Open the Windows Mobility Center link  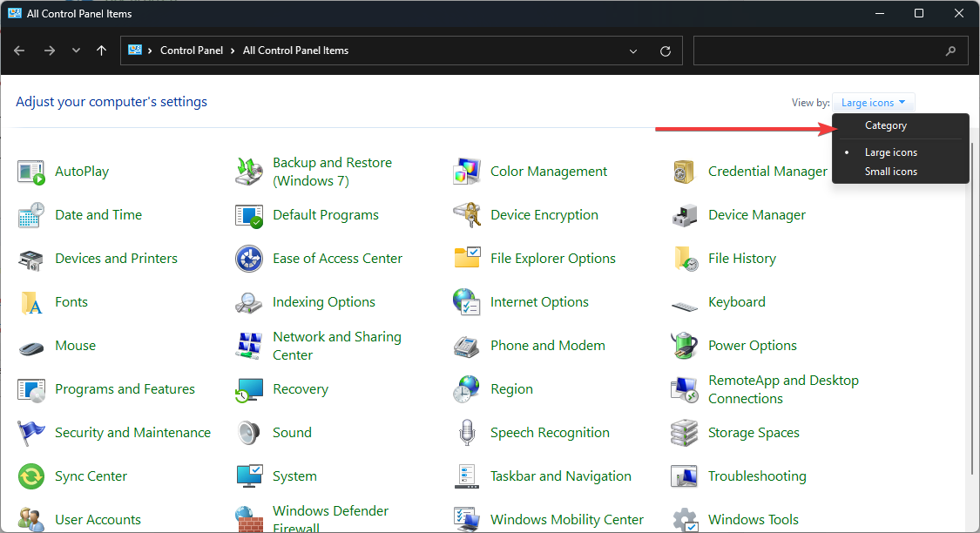567,520
